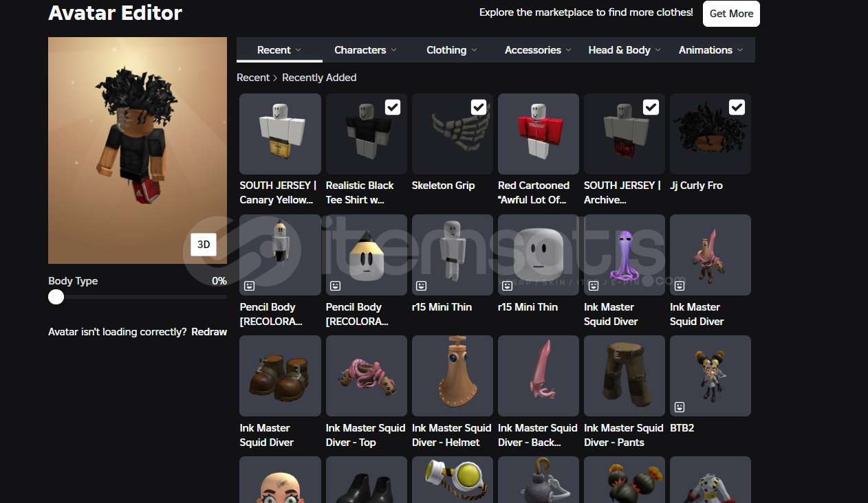Click the "0%" body type value

tap(219, 281)
